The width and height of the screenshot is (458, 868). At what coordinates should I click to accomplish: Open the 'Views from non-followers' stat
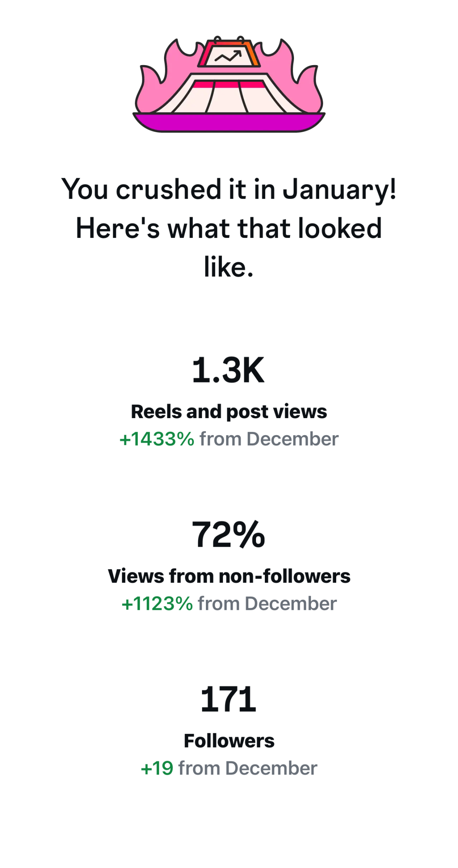229,576
